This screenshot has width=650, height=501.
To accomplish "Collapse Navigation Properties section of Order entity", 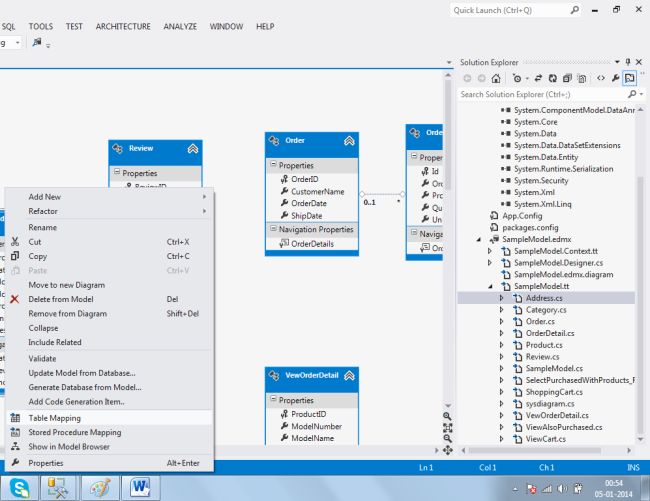I will point(273,229).
